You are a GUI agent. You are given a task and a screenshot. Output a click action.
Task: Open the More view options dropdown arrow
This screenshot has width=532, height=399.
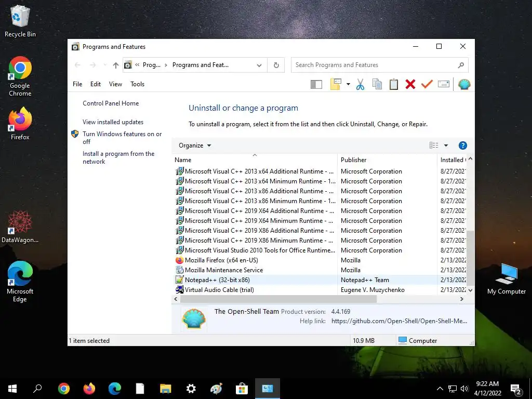[446, 145]
